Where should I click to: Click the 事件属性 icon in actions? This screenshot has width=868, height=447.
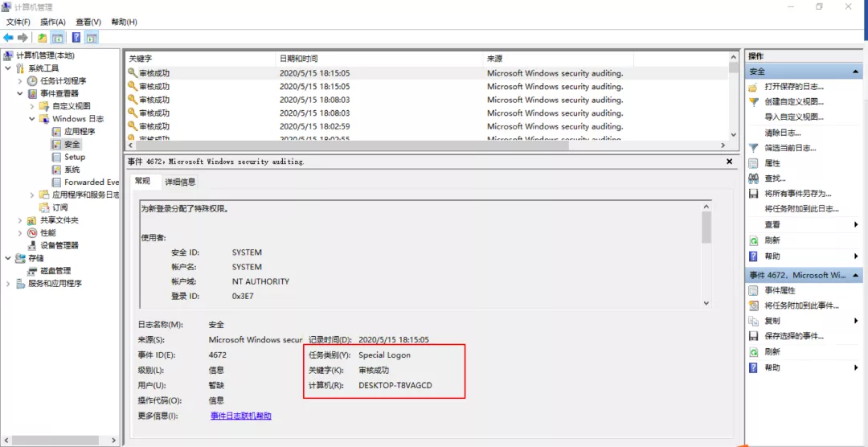[x=753, y=290]
